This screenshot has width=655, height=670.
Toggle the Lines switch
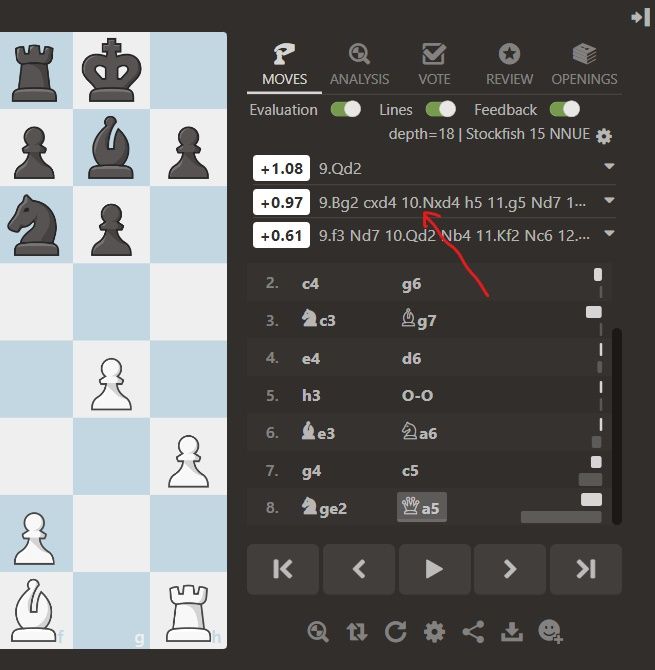click(441, 109)
